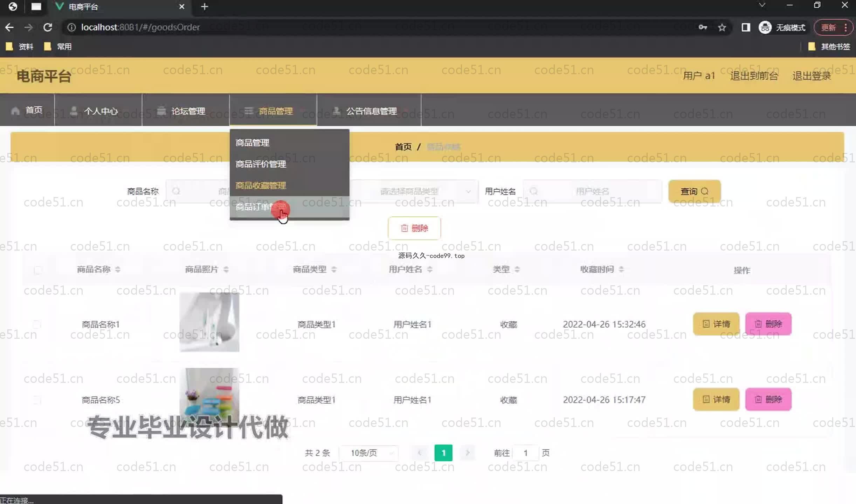Select 商品评价管理 in the submenu
Image resolution: width=856 pixels, height=504 pixels.
289,164
